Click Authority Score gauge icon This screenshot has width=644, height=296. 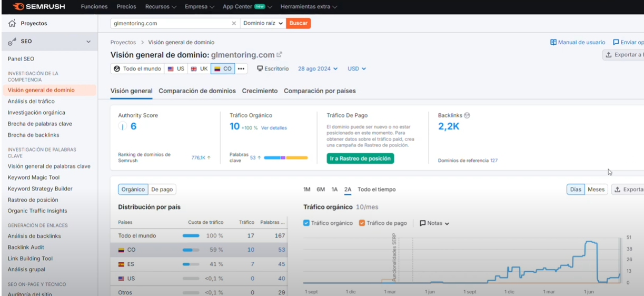tap(123, 126)
